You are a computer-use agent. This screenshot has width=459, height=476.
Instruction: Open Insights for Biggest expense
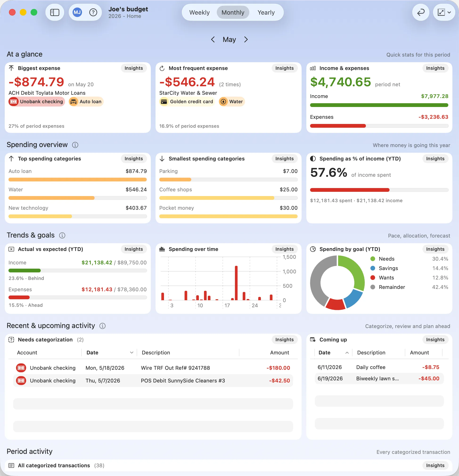pyautogui.click(x=134, y=68)
